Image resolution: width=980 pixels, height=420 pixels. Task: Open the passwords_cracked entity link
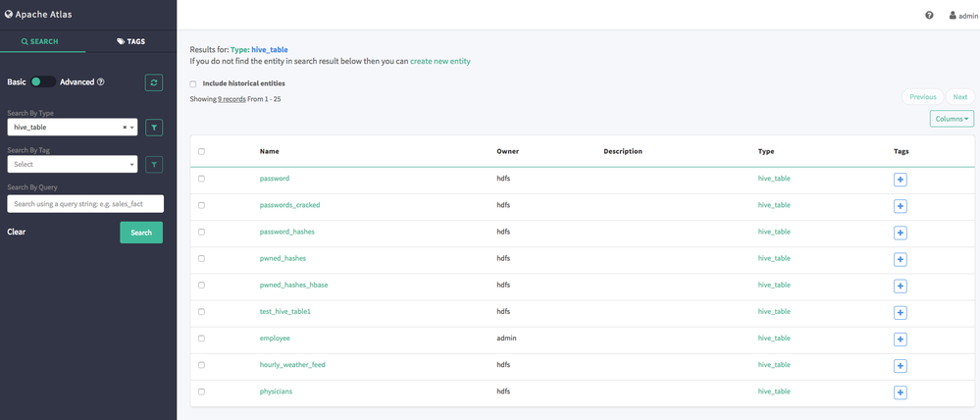click(290, 205)
